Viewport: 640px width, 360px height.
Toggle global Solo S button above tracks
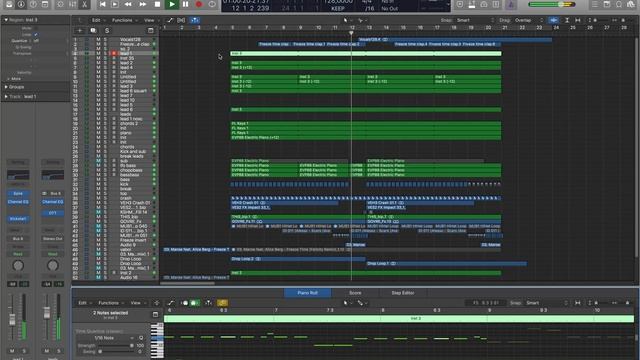pos(107,31)
